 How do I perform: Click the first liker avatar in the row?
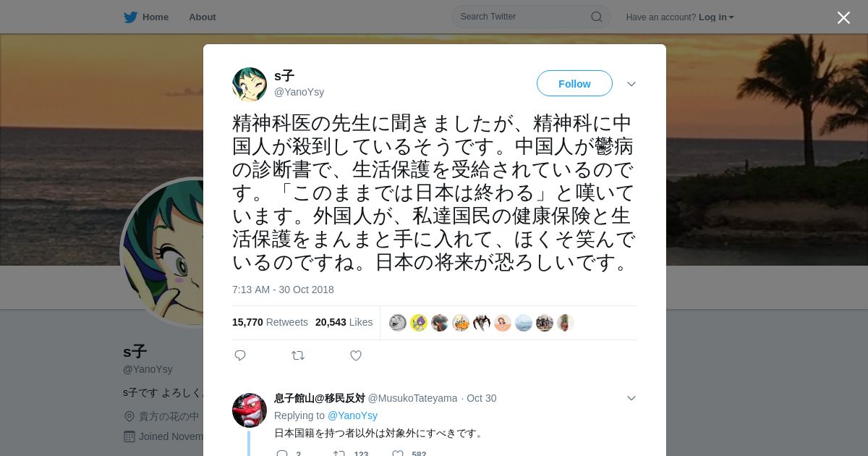click(398, 323)
